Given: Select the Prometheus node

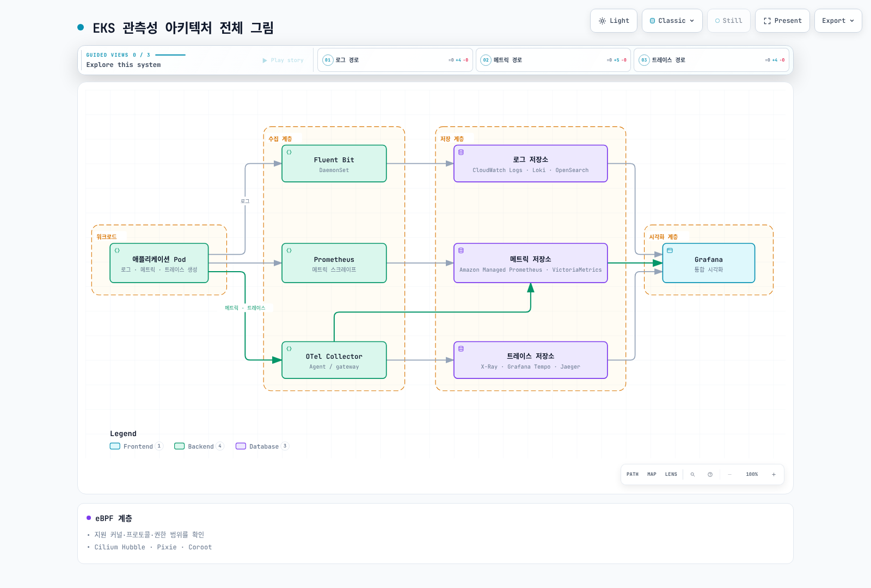Looking at the screenshot, I should point(334,263).
